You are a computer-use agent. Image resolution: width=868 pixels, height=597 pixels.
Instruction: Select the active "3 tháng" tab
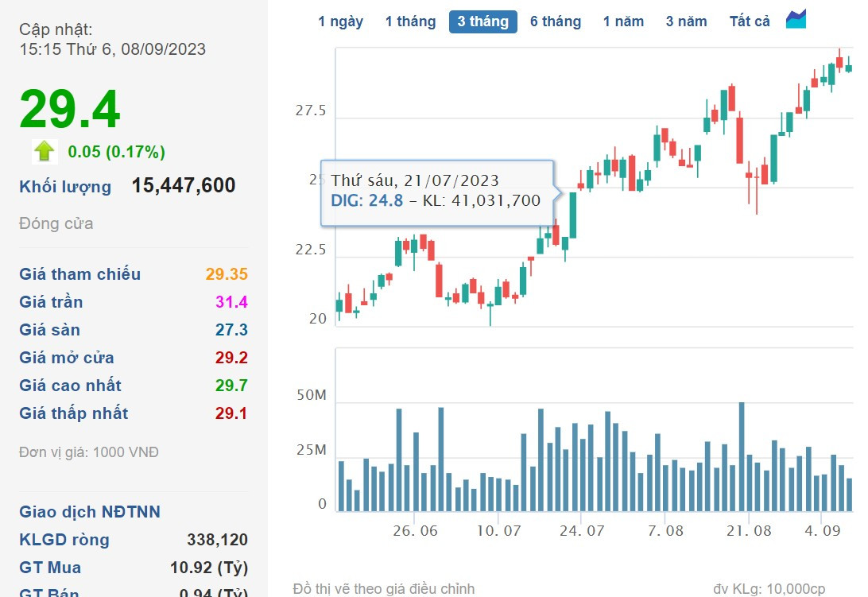(482, 21)
